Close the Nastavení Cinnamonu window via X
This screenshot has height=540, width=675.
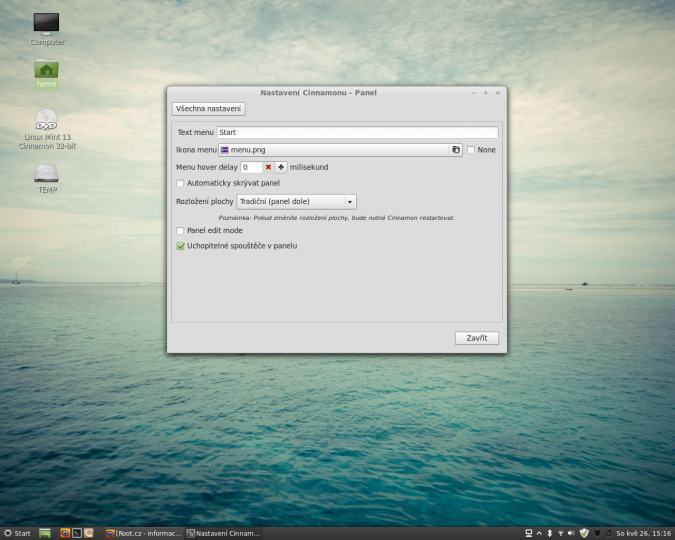[x=498, y=93]
